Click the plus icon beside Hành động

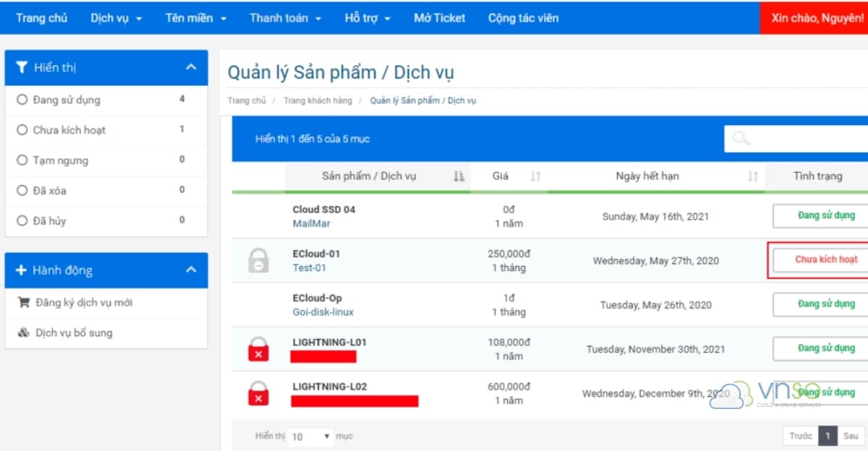pos(21,270)
